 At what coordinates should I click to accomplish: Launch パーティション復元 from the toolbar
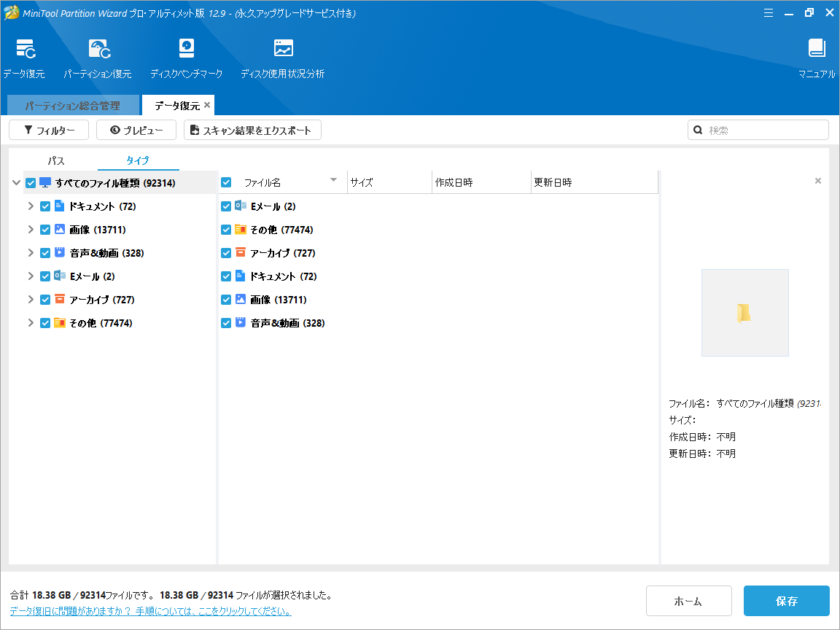97,58
